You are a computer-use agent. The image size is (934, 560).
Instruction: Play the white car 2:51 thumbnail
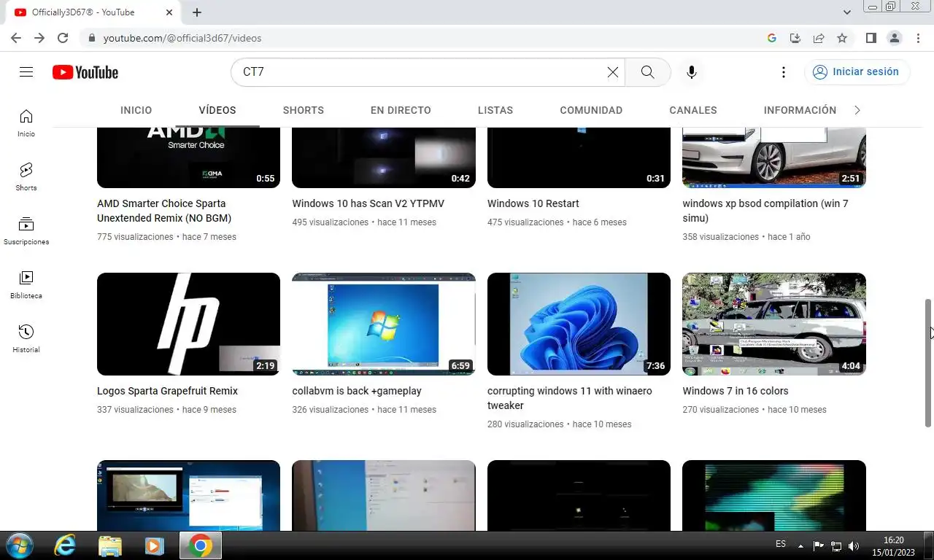pos(774,157)
